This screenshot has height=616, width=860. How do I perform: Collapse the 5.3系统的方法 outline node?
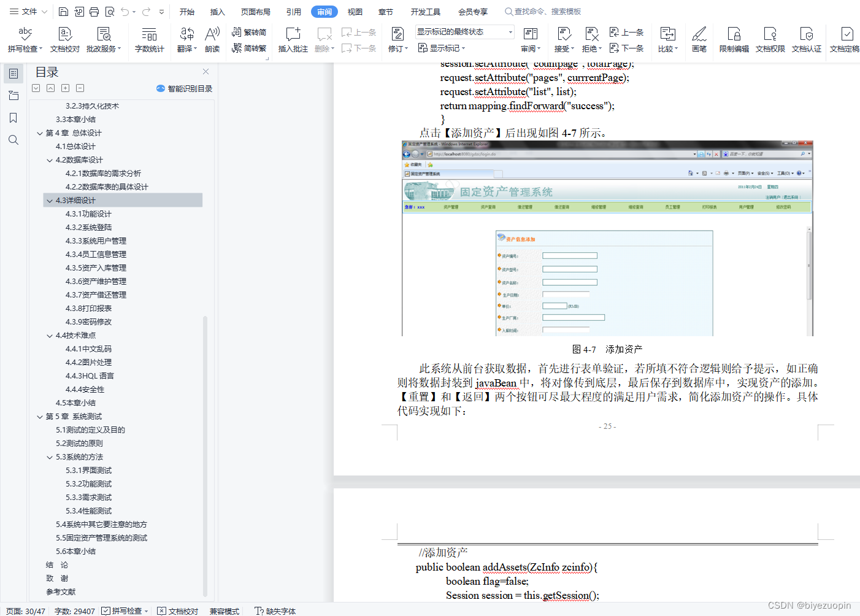[x=50, y=457]
